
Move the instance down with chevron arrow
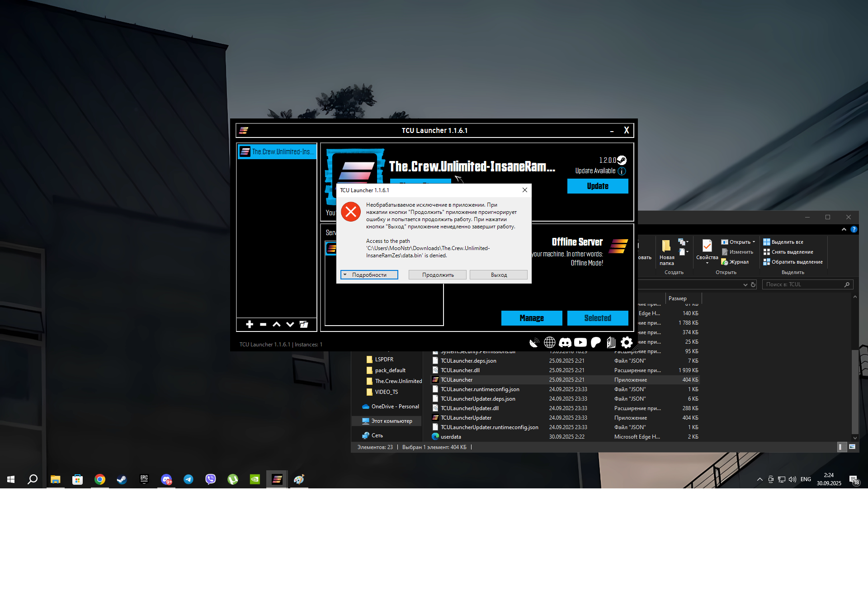290,324
